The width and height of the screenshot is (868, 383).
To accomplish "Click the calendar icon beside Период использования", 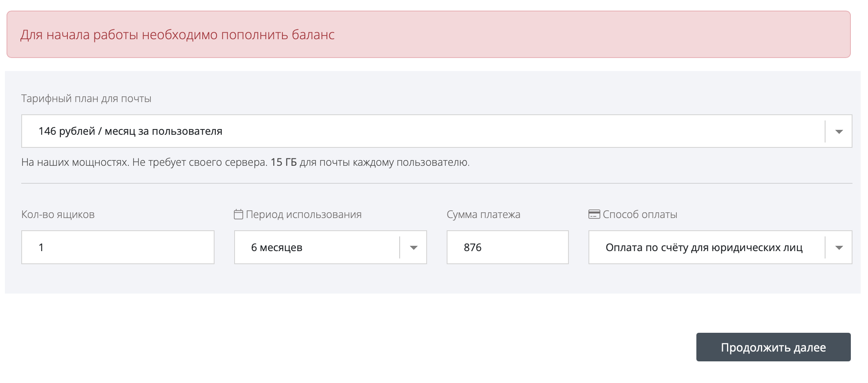I will point(238,214).
